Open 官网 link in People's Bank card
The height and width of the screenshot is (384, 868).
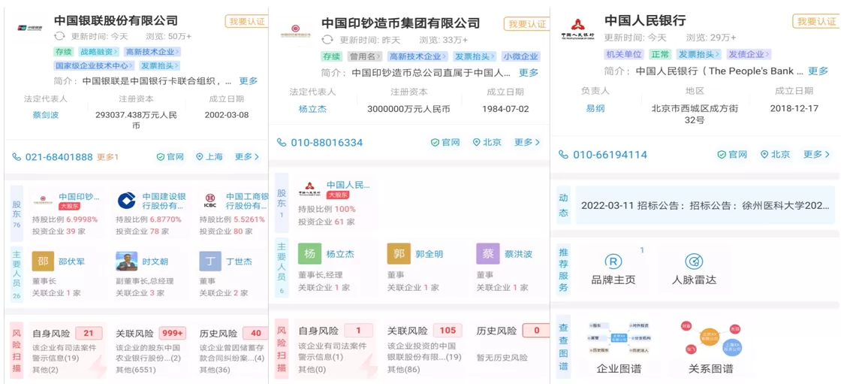(x=732, y=154)
